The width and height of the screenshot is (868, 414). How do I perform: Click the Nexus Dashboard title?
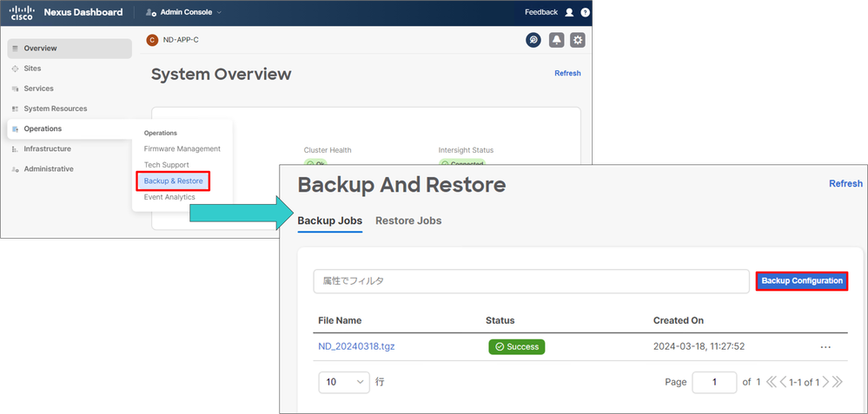click(x=83, y=12)
